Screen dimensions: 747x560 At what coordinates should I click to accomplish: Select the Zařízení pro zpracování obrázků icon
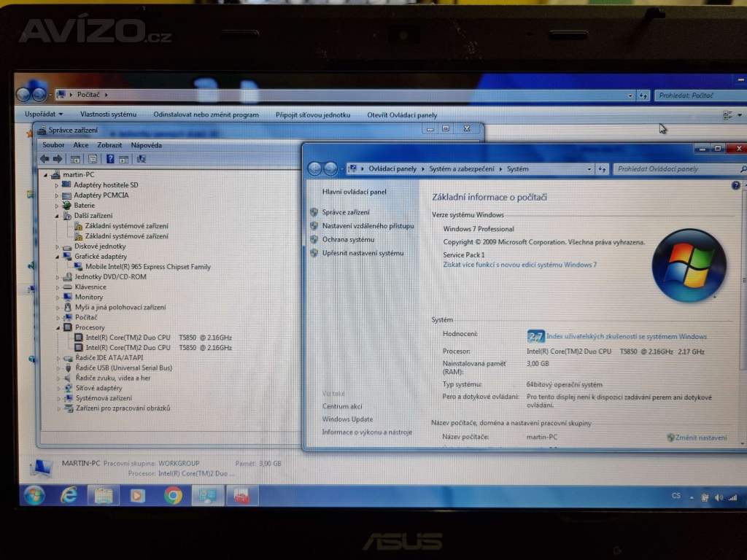pos(69,408)
